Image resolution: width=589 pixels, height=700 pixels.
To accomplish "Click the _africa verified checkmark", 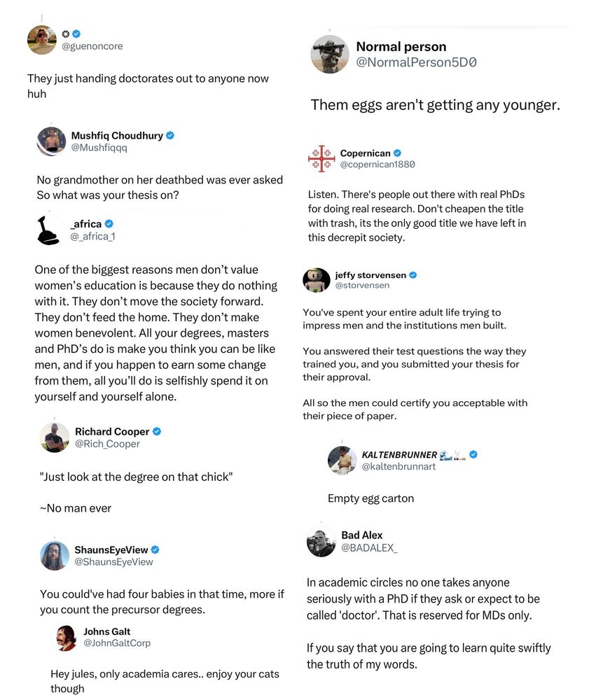I will 109,224.
